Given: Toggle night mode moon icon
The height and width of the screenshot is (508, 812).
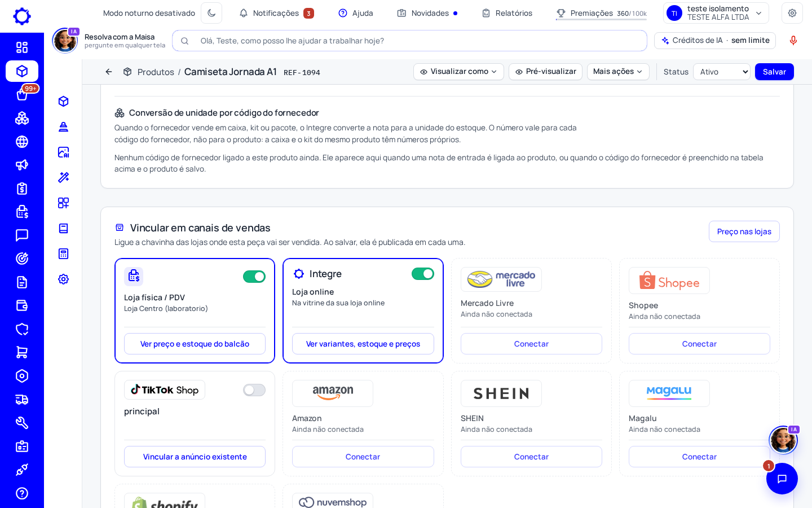Looking at the screenshot, I should 211,13.
